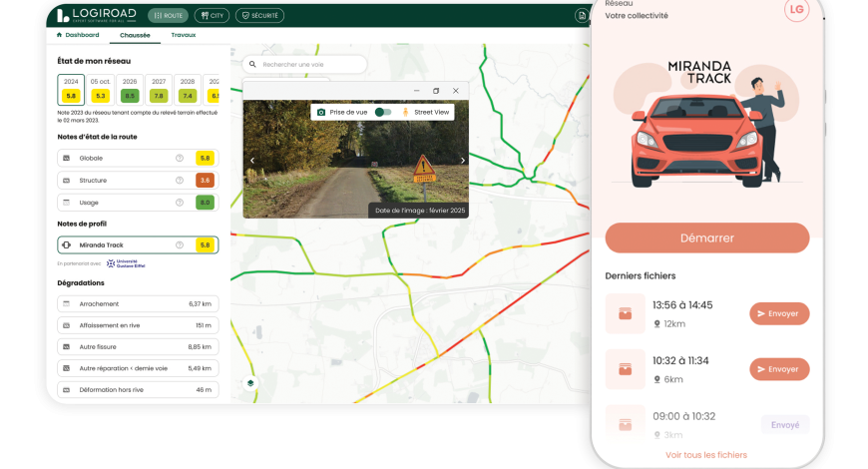The height and width of the screenshot is (469, 868).
Task: Click the Arrachement row icon
Action: pyautogui.click(x=67, y=303)
